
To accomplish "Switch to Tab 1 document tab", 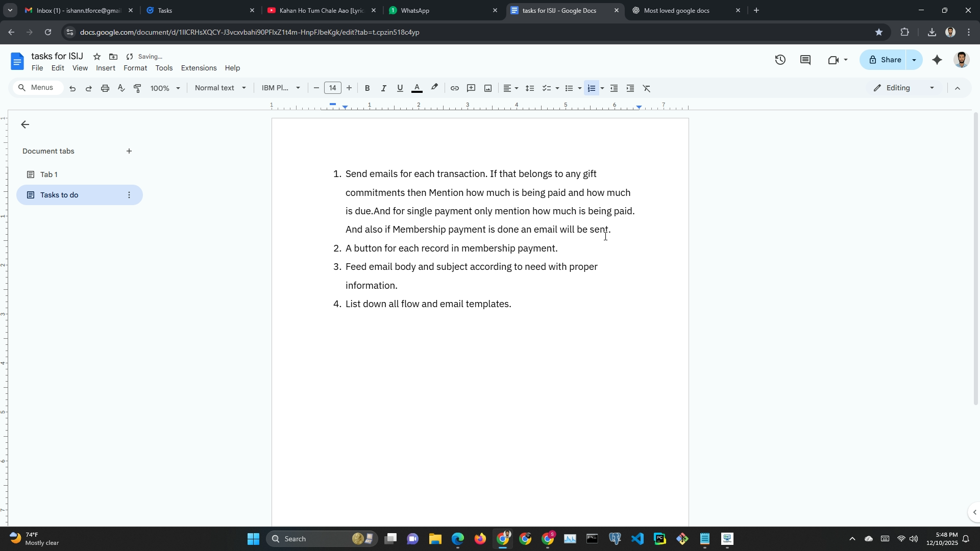I will (49, 174).
